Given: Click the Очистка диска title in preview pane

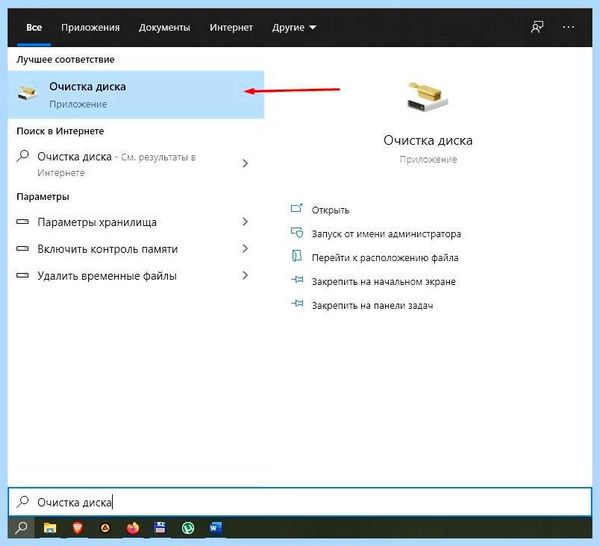Looking at the screenshot, I should coord(428,140).
